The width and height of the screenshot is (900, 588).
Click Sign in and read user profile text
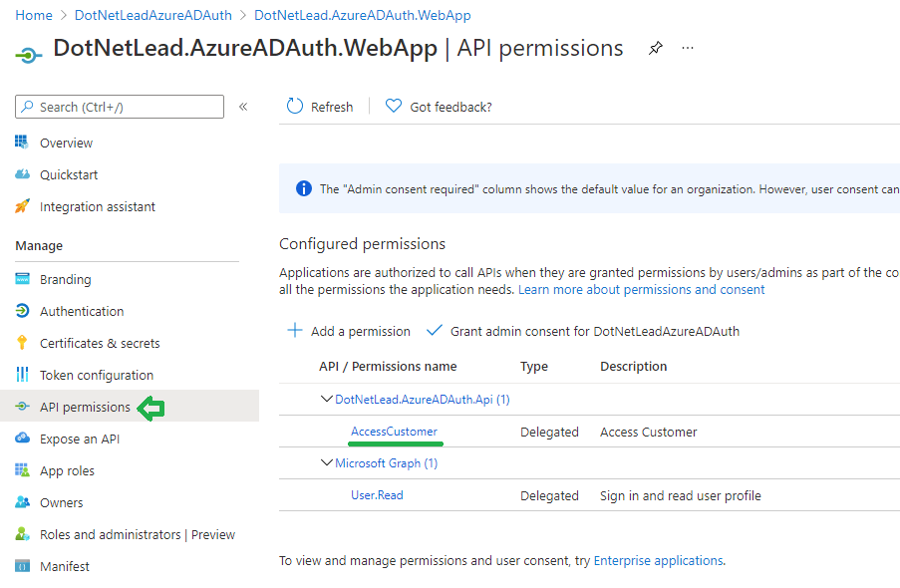coord(681,495)
